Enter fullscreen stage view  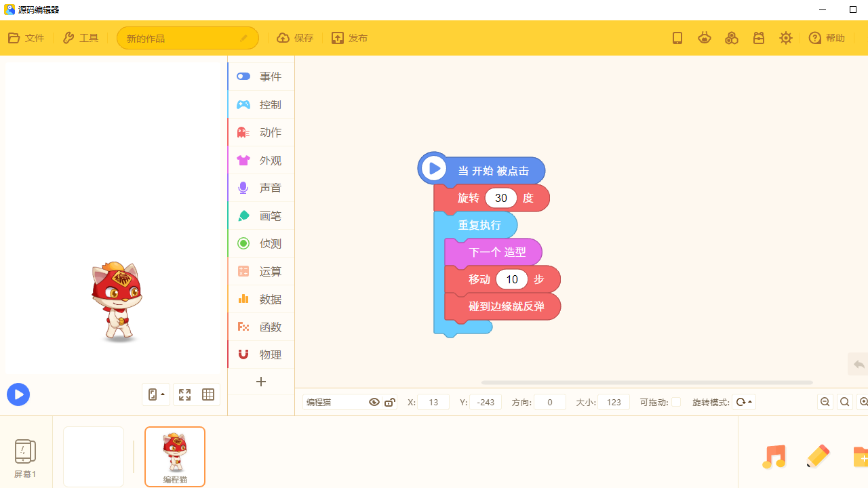[x=184, y=394]
